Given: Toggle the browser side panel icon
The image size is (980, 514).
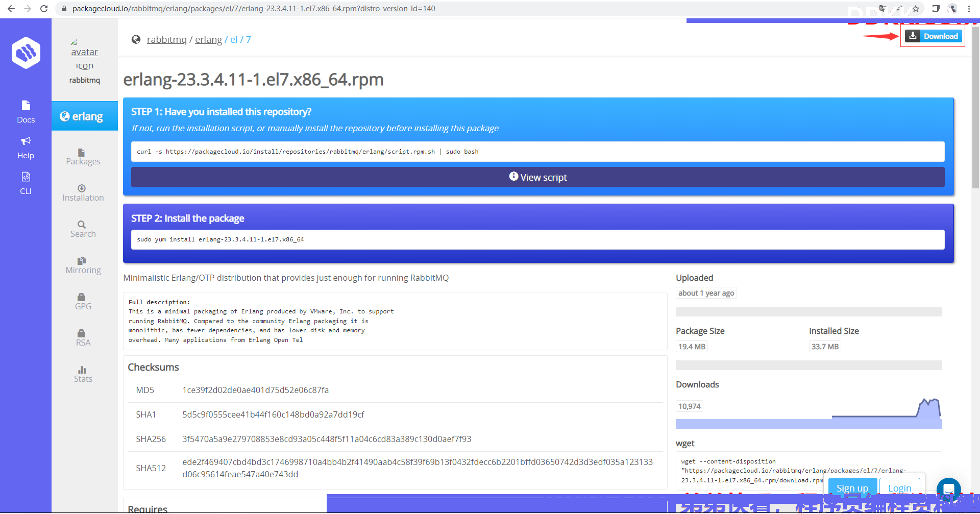Looking at the screenshot, I should click(x=936, y=9).
